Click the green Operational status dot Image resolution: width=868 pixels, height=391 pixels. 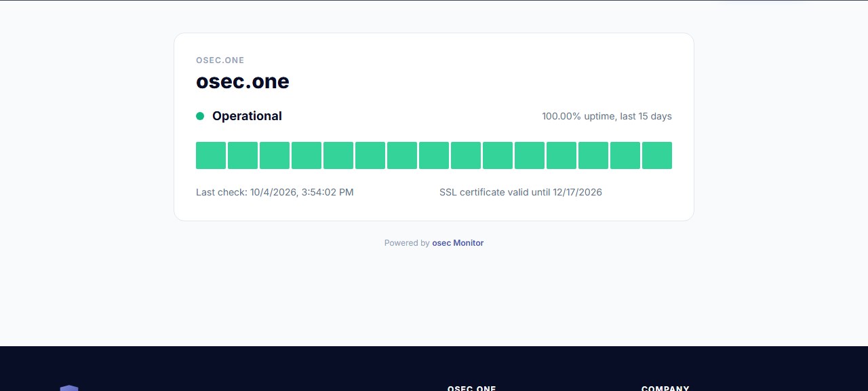point(200,116)
